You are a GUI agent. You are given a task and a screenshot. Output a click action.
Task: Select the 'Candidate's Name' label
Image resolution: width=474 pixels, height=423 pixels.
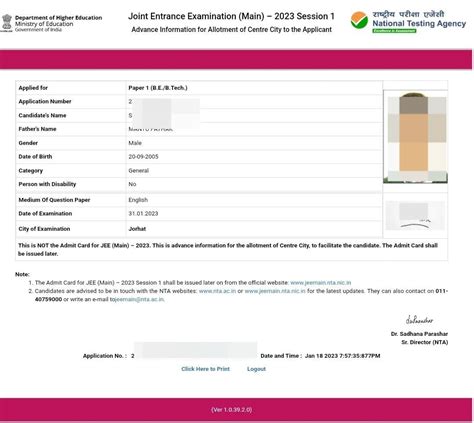pos(42,115)
